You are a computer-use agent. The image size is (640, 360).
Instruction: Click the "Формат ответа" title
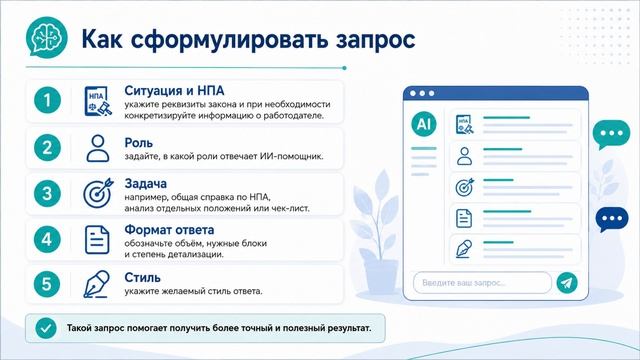pos(169,230)
